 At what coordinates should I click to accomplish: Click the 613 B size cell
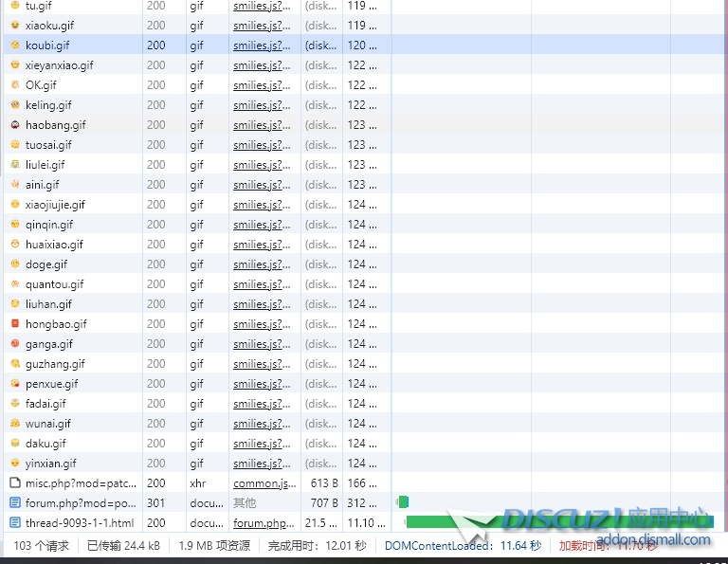click(324, 483)
